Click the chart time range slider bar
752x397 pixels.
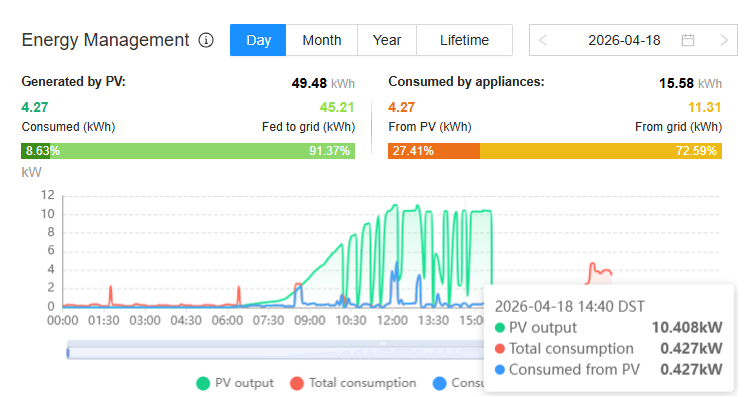(x=275, y=353)
